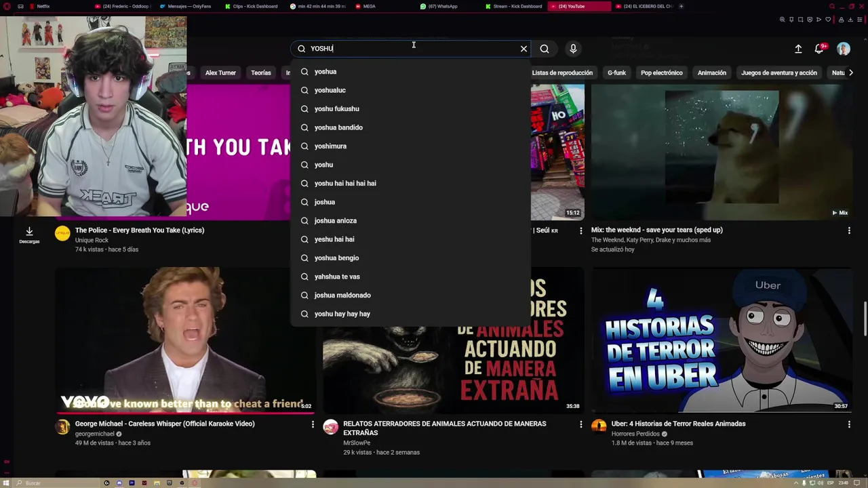
Task: Filter by the Animación chip
Action: pyautogui.click(x=712, y=73)
